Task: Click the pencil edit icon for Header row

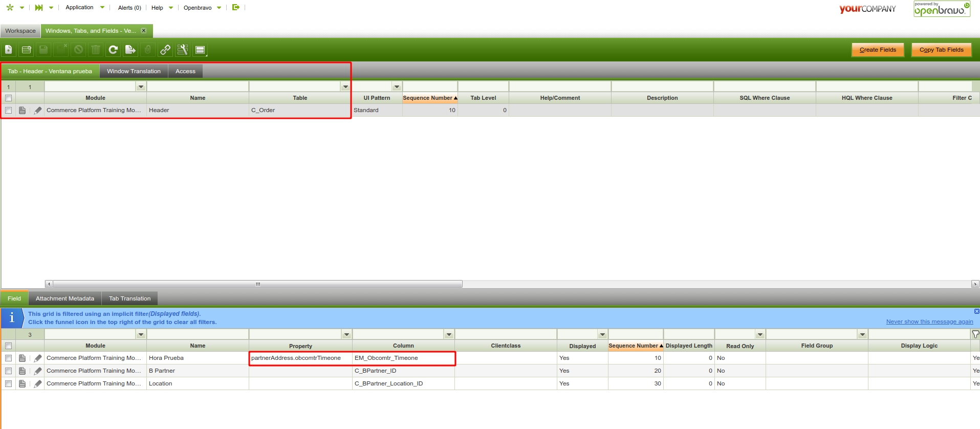Action: pyautogui.click(x=38, y=110)
